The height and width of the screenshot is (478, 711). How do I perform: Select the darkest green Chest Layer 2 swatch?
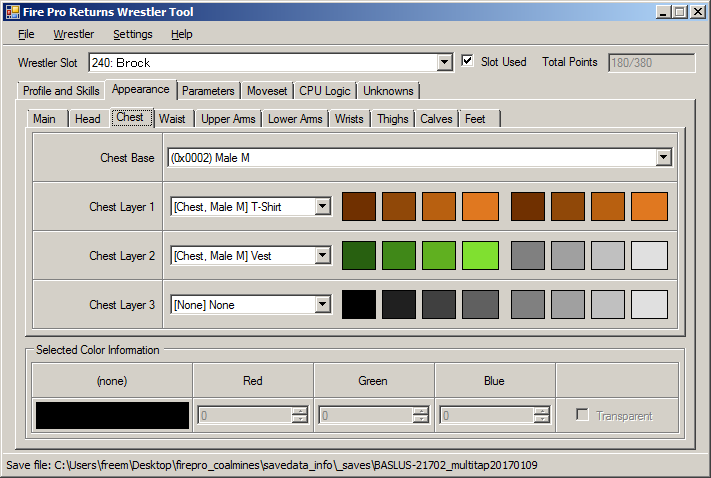point(359,256)
